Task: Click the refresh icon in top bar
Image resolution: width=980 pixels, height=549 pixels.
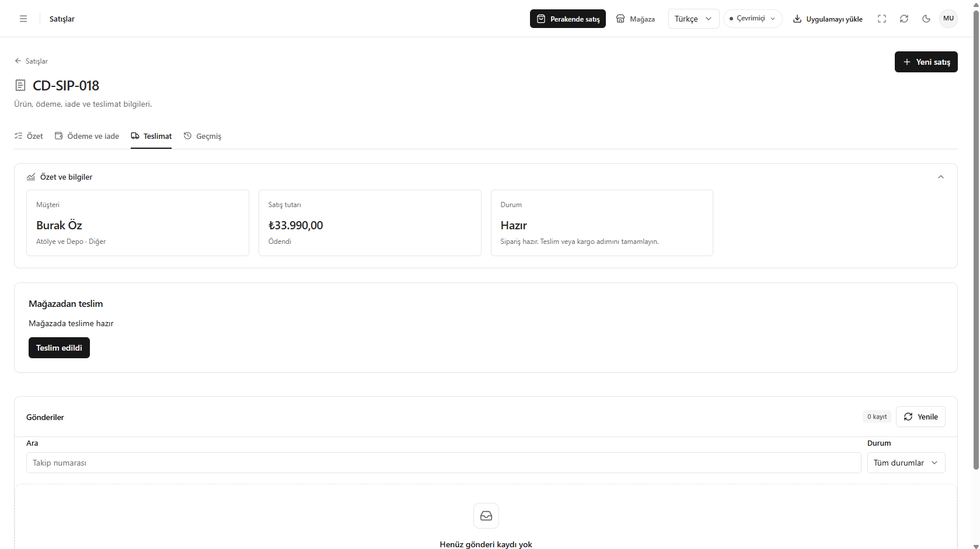Action: (904, 19)
